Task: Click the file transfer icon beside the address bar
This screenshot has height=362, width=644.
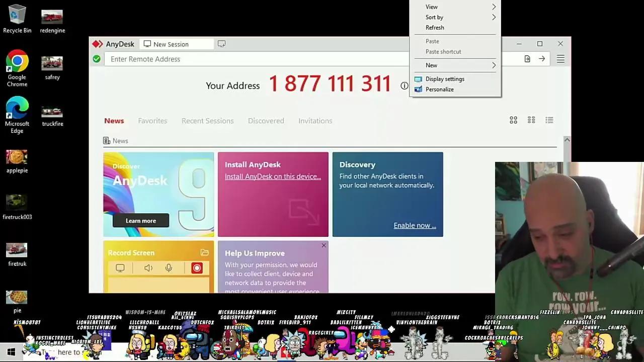Action: click(527, 59)
